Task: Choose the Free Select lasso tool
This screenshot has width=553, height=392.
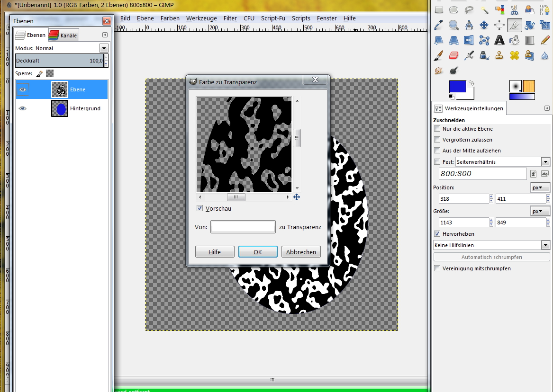Action: pyautogui.click(x=469, y=10)
